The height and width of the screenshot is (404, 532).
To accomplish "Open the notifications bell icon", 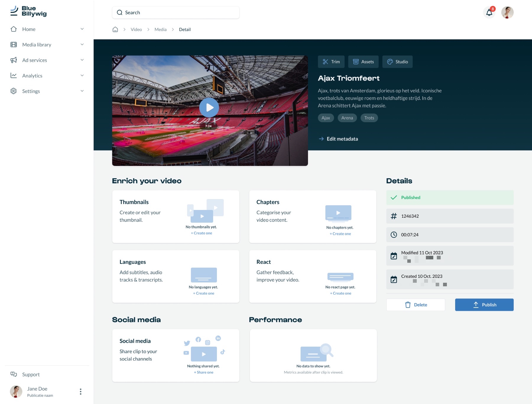I will 489,12.
